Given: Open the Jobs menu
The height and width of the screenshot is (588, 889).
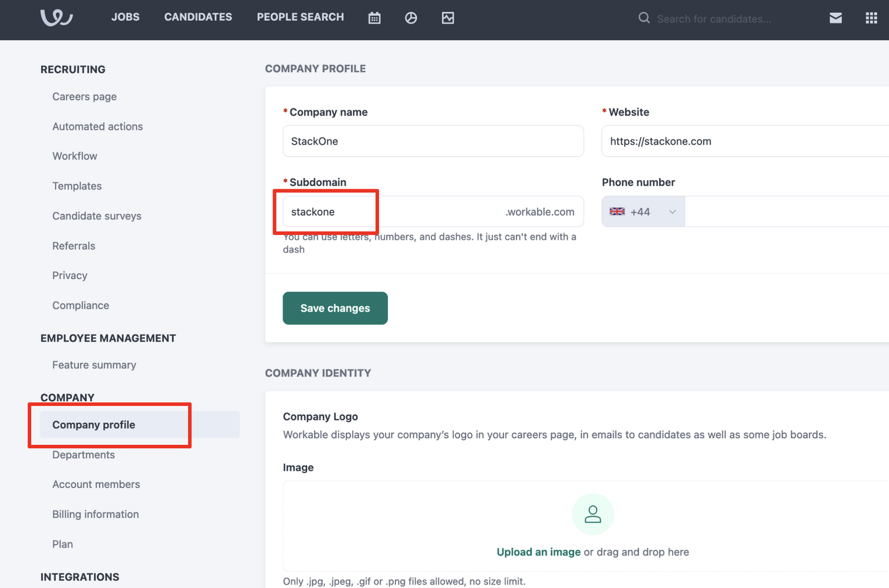Looking at the screenshot, I should coord(126,17).
